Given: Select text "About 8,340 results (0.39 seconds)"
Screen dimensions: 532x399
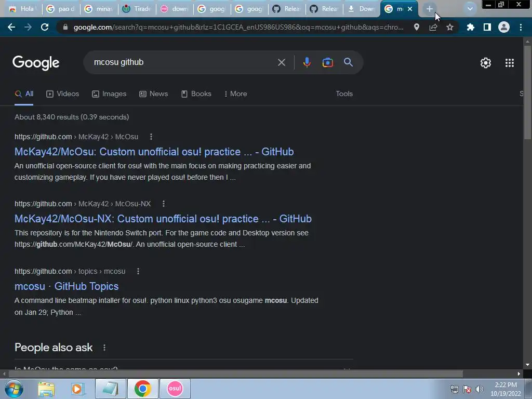Looking at the screenshot, I should pyautogui.click(x=72, y=117).
